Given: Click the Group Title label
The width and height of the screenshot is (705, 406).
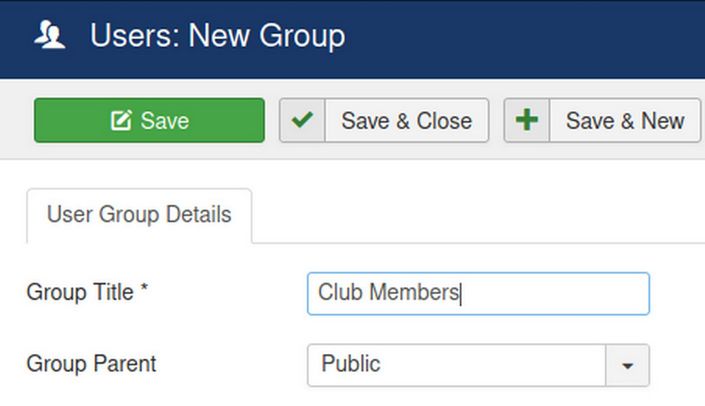Looking at the screenshot, I should (80, 293).
